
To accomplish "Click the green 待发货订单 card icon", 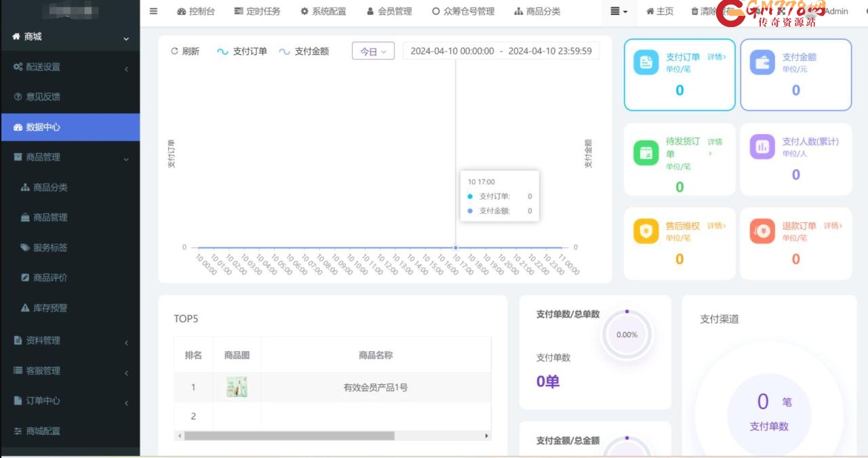I will click(x=646, y=152).
